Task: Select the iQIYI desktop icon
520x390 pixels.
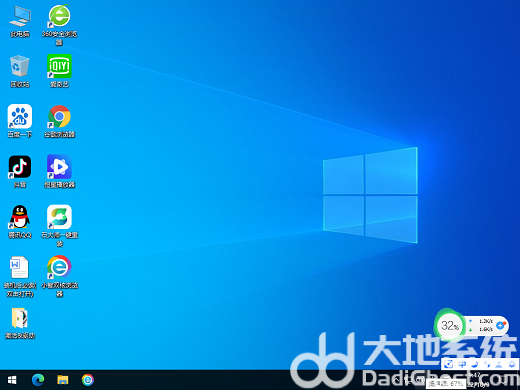Action: (x=59, y=66)
